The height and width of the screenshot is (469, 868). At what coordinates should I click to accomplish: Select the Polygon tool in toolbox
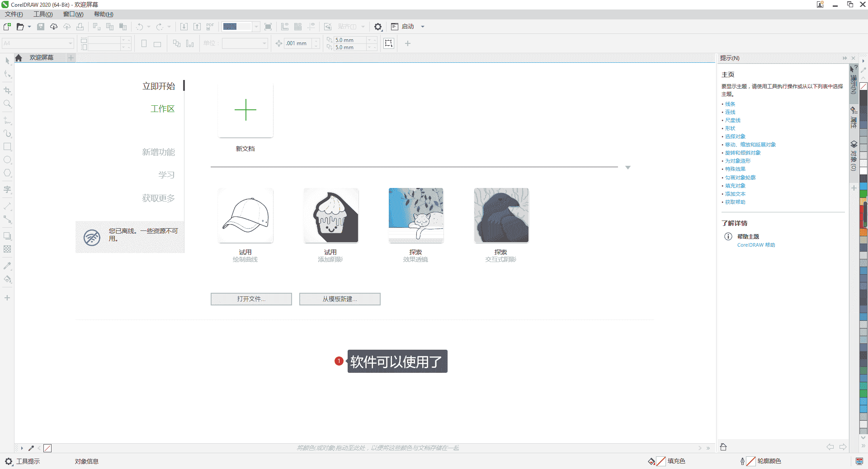7,173
